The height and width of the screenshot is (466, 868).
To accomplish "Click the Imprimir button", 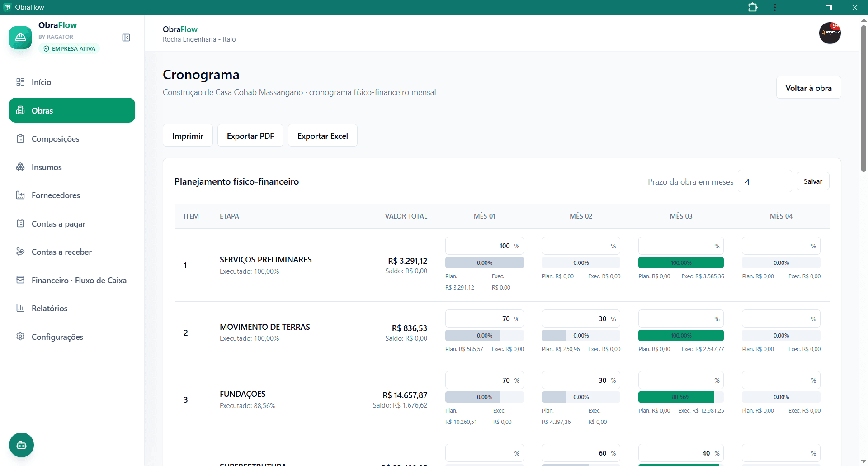I will coord(188,136).
